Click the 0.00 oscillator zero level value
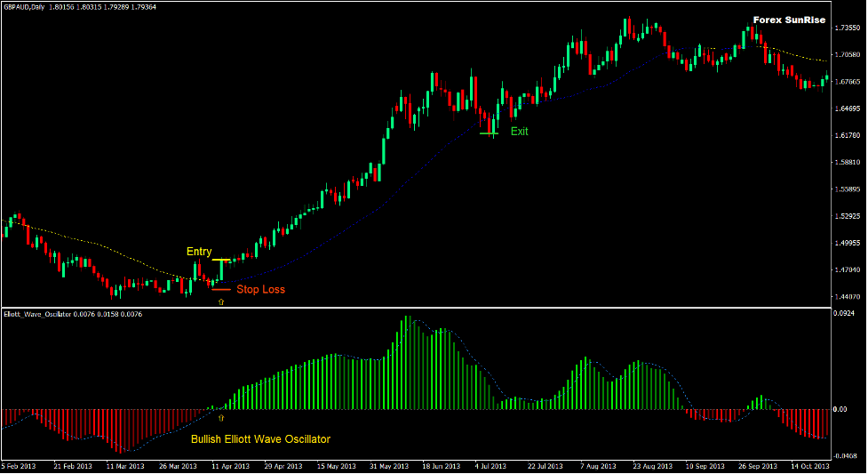 coord(840,410)
